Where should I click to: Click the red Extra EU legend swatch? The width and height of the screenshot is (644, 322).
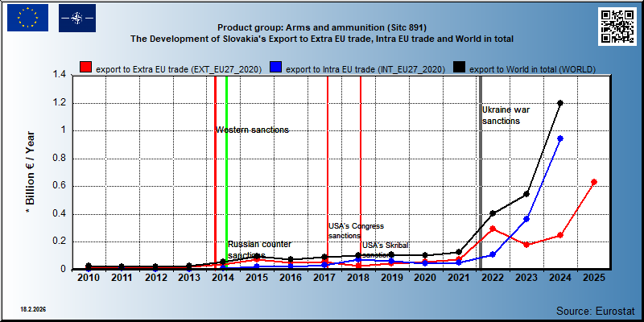tap(85, 68)
